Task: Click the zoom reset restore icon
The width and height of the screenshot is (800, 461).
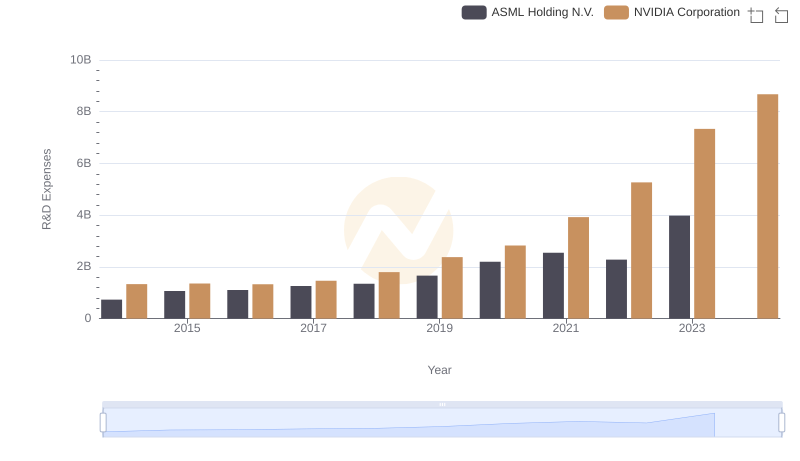Action: (x=781, y=15)
